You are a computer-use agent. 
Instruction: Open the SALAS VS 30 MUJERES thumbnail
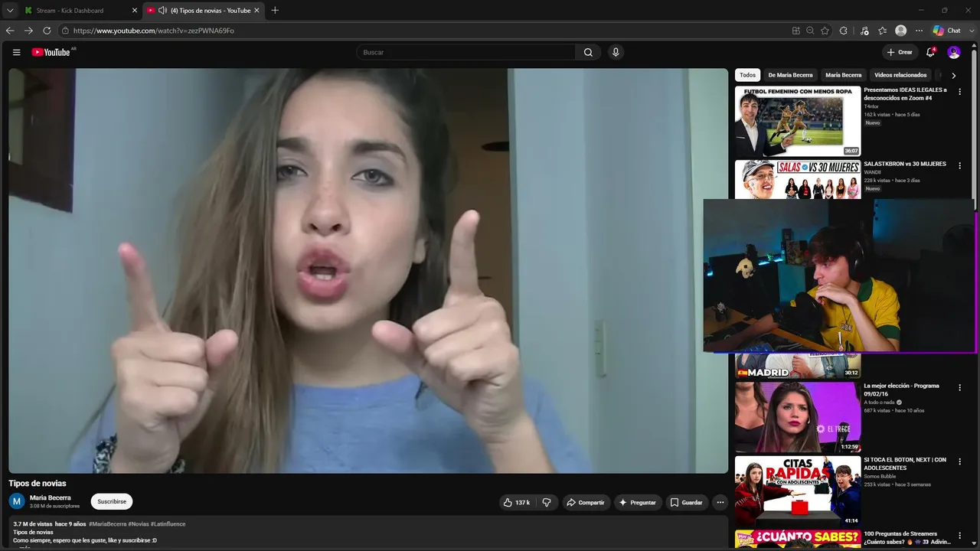point(798,179)
